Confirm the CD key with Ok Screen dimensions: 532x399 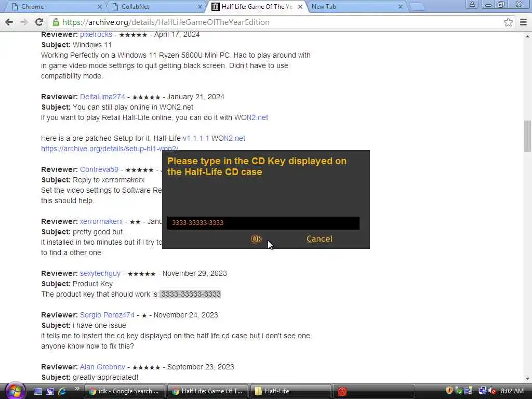coord(256,239)
